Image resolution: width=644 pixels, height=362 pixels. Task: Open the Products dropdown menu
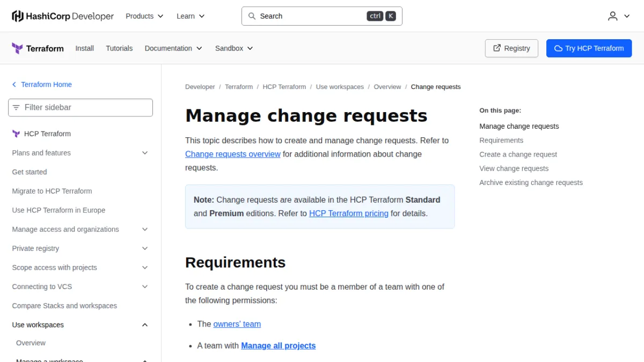tap(144, 16)
